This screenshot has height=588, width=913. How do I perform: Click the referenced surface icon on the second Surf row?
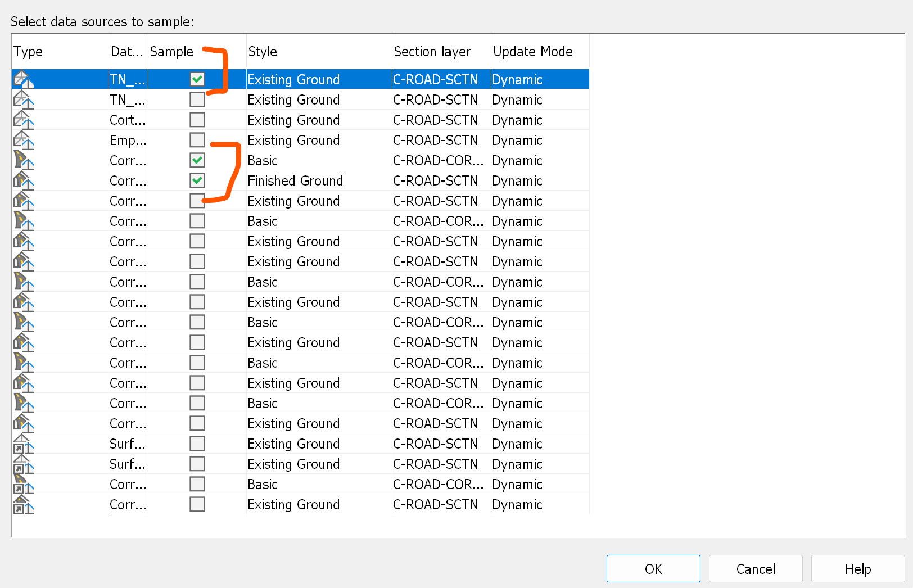pyautogui.click(x=22, y=464)
